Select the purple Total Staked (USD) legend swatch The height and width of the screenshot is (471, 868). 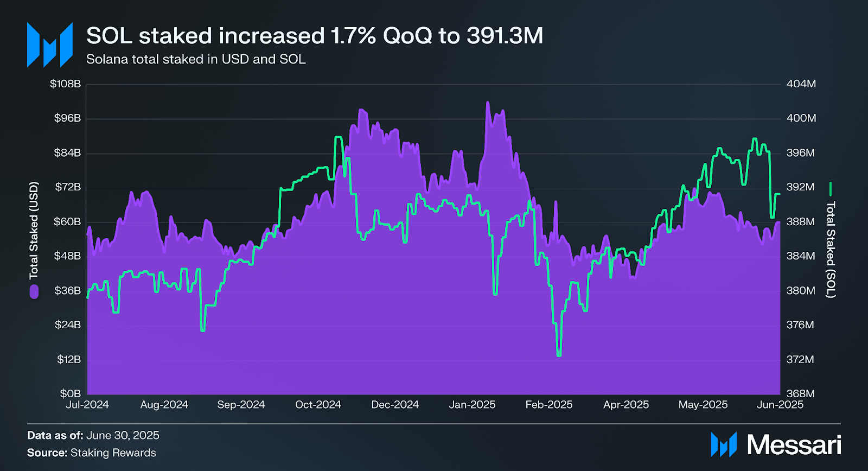coord(34,292)
